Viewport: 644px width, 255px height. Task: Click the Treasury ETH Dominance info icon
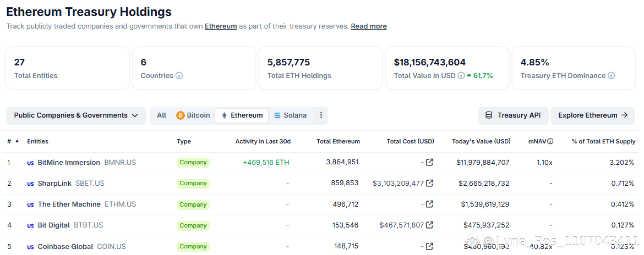(x=612, y=76)
